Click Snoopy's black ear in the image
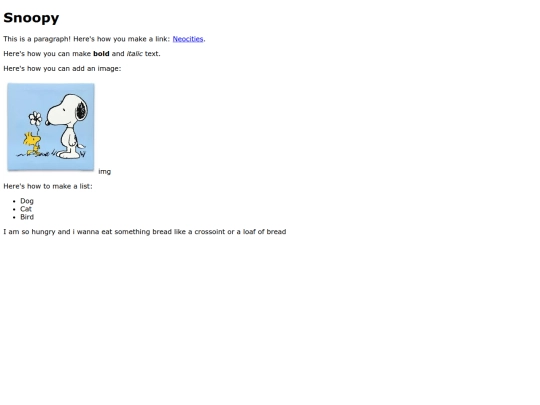This screenshot has height=405, width=540. click(x=81, y=110)
